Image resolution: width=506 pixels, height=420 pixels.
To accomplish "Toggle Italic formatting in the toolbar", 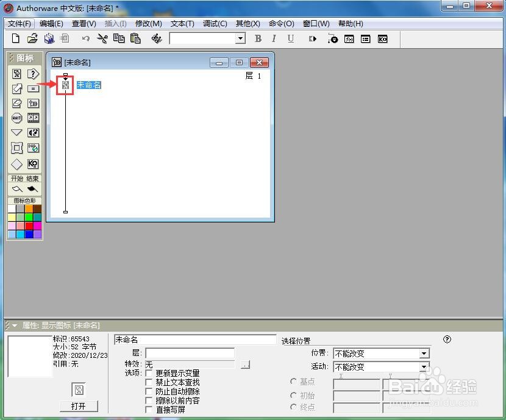I will [274, 39].
